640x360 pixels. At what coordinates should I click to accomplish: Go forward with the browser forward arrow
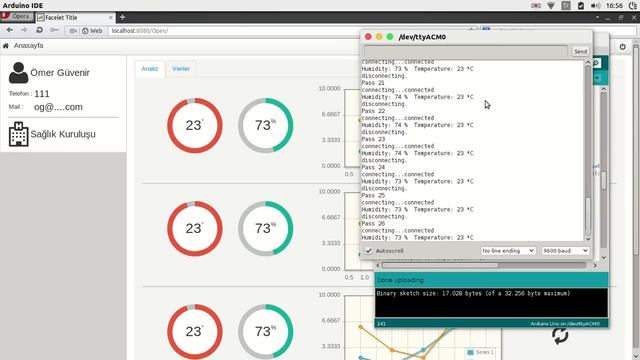click(x=24, y=30)
